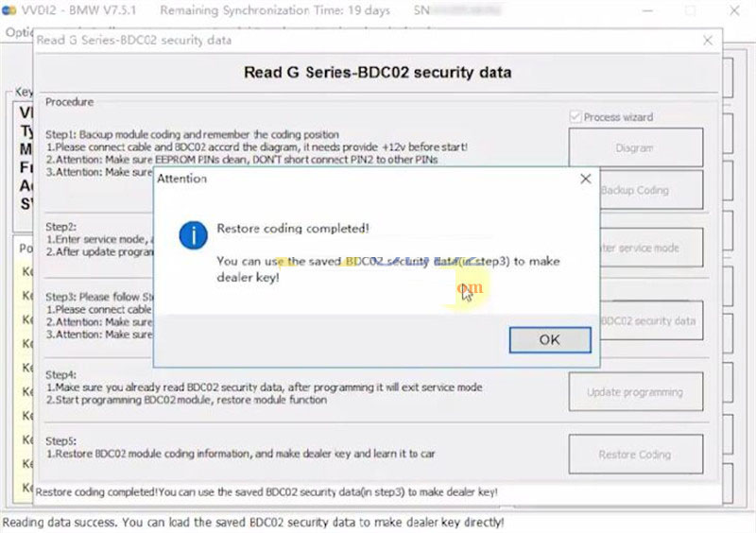
Task: Click the 'Restore coding completed!You can use' status line
Action: click(x=266, y=492)
